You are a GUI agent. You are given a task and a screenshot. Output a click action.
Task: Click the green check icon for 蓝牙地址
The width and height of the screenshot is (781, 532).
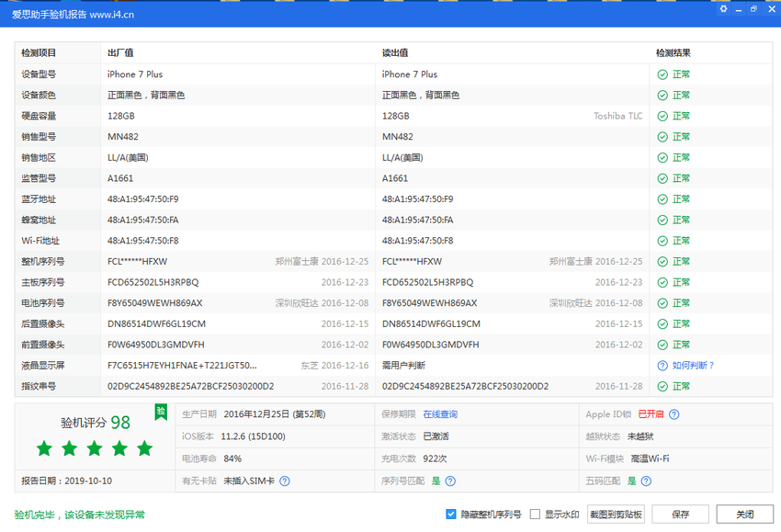pos(662,199)
